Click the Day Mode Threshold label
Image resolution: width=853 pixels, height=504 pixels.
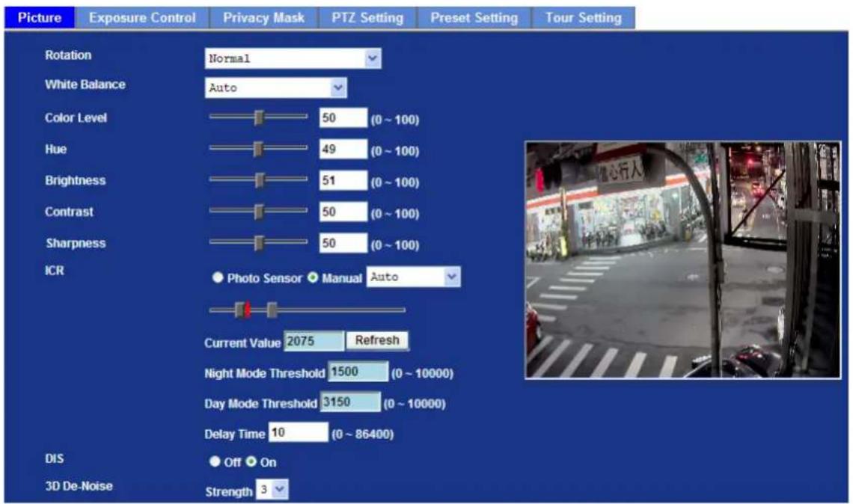point(260,403)
